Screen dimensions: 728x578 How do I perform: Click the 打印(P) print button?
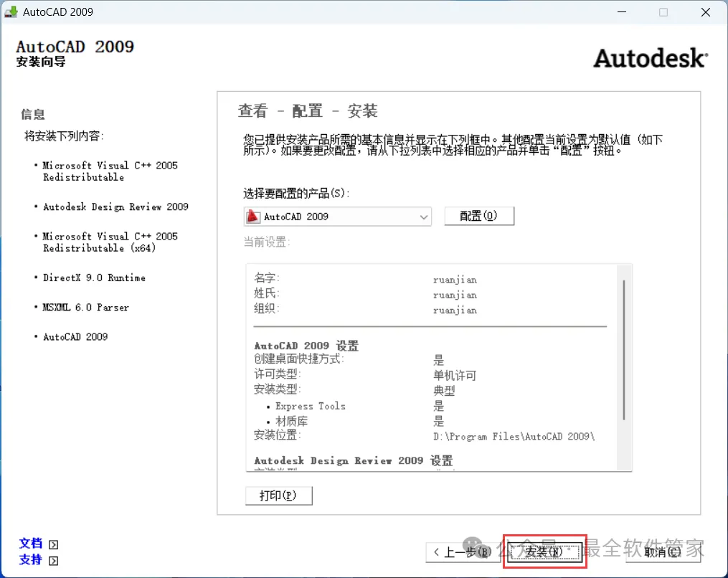click(278, 496)
